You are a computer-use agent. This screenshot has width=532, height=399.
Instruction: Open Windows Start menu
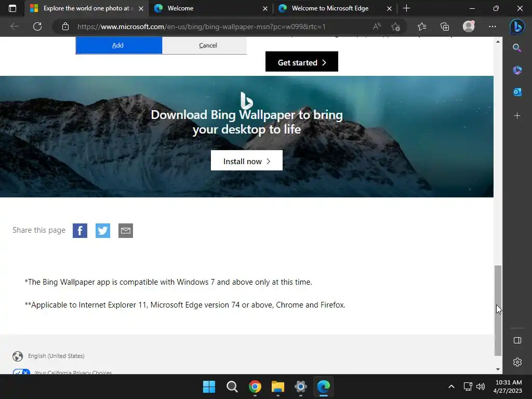(209, 387)
